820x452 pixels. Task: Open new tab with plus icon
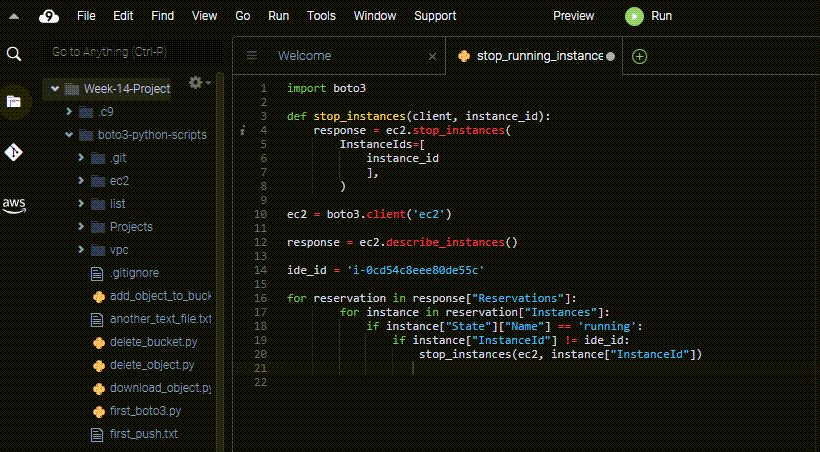coord(640,56)
